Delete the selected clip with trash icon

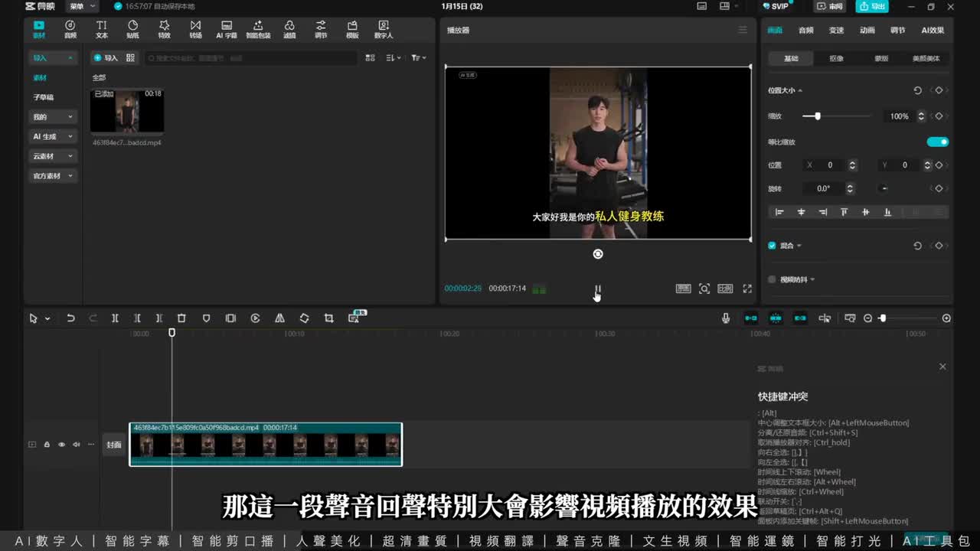181,318
